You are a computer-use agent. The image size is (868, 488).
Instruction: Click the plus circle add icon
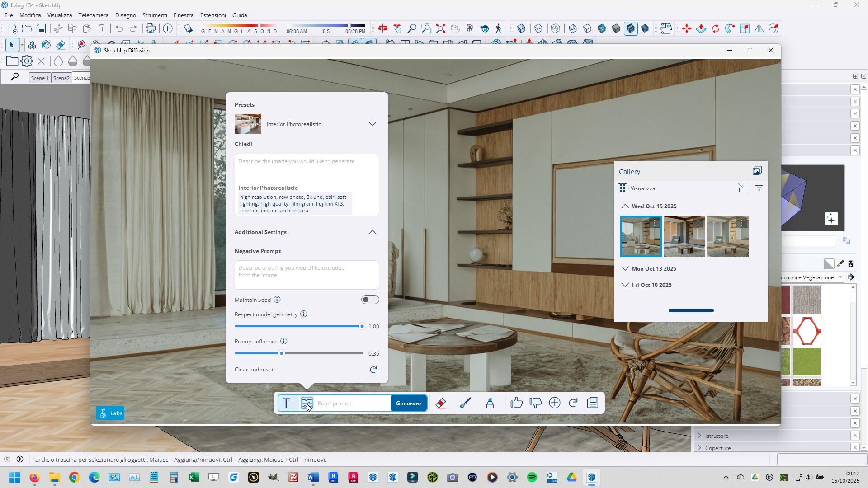click(555, 403)
